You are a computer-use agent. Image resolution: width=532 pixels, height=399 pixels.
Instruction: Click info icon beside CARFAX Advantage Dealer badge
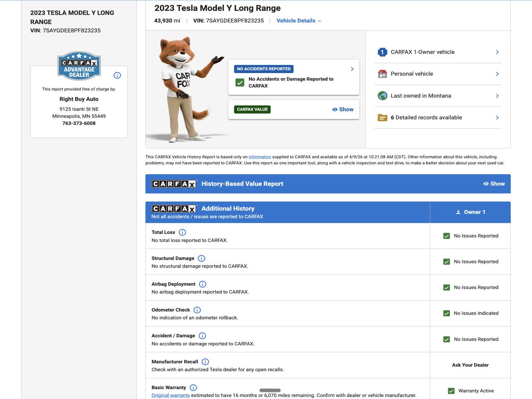117,75
